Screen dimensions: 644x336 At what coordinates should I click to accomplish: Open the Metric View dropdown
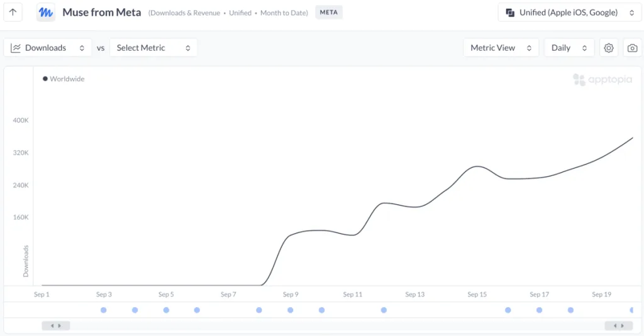pyautogui.click(x=501, y=48)
